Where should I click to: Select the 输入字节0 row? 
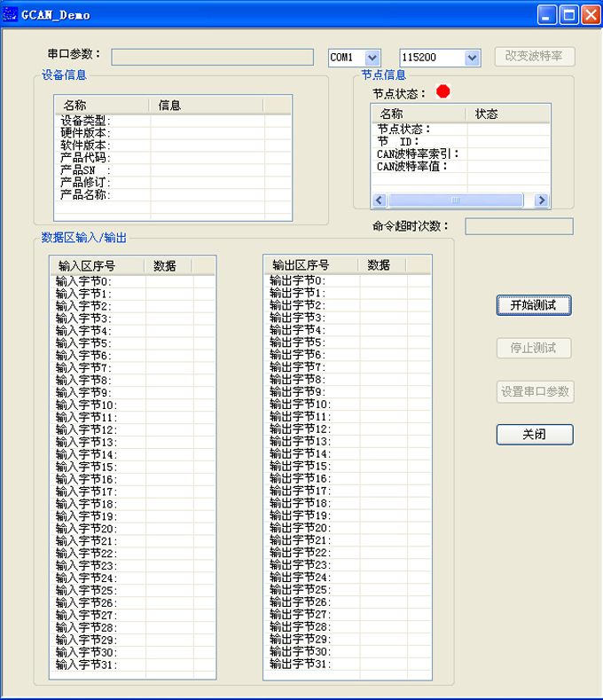coord(84,281)
